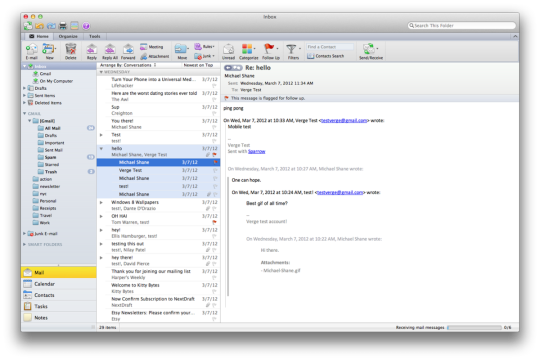Expand the Drafts folder
Image resolution: width=540 pixels, height=360 pixels.
pos(24,88)
